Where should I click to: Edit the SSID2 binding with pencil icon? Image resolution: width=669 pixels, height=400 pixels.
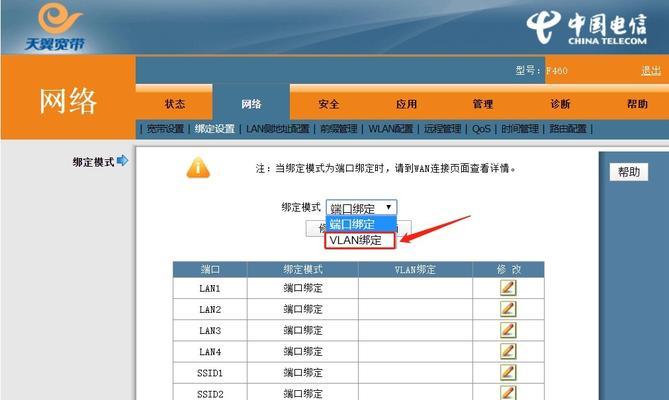(508, 393)
